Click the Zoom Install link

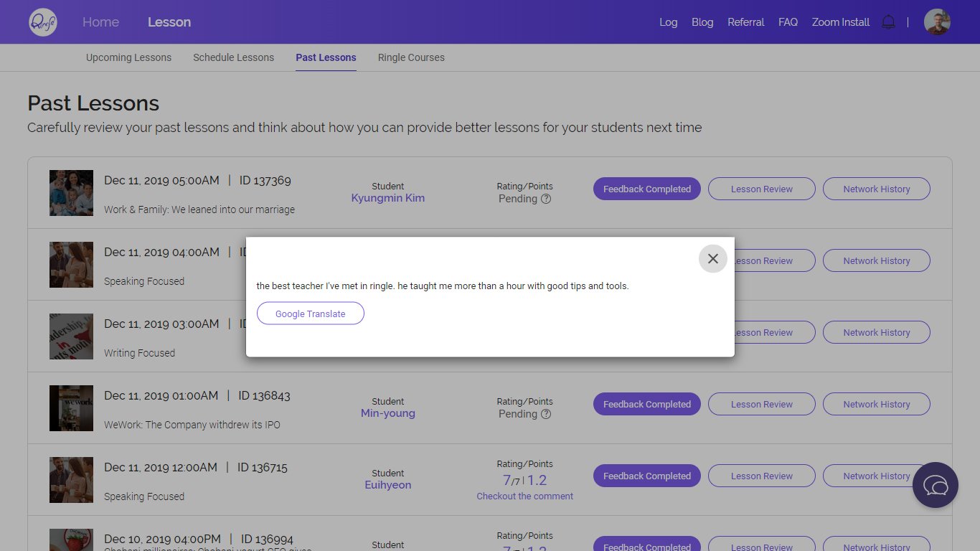[841, 22]
